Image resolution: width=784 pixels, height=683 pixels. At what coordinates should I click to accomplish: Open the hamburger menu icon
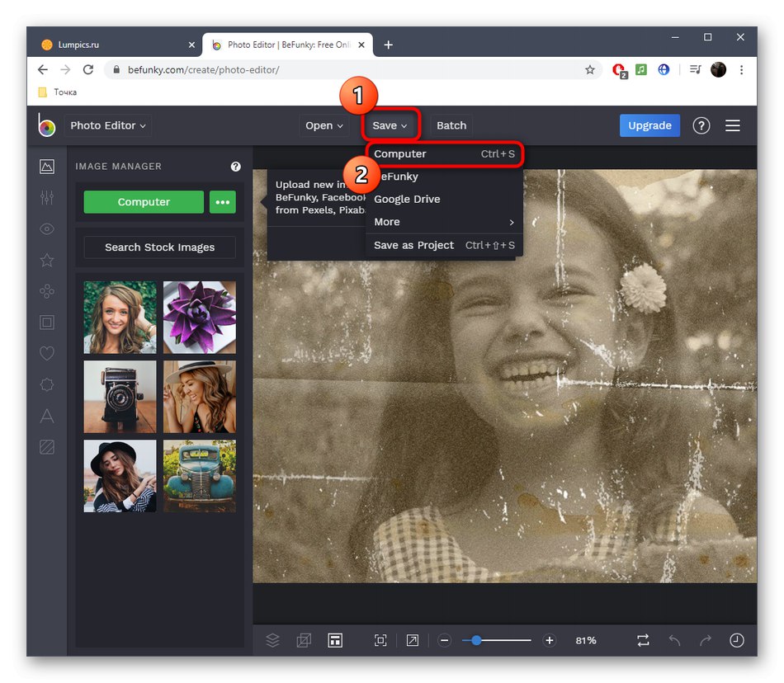[733, 125]
